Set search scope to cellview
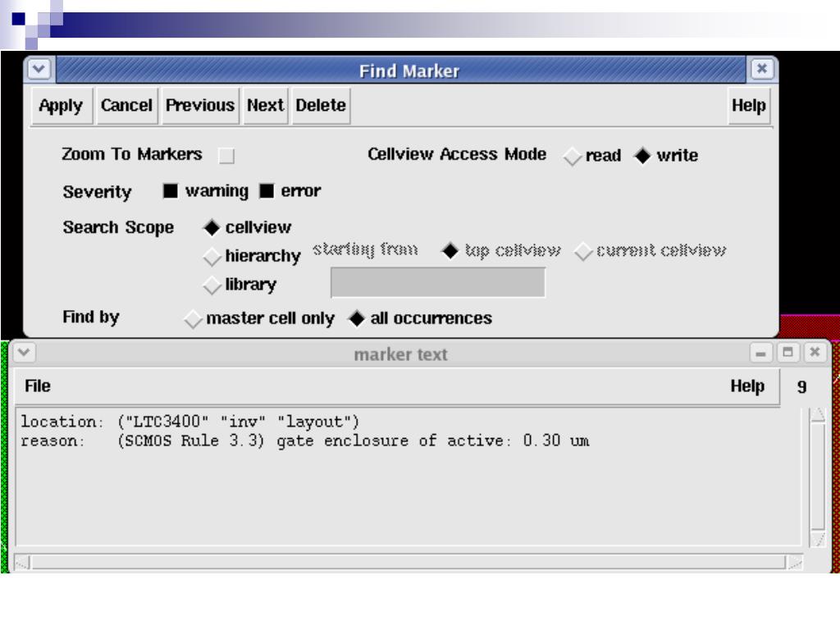This screenshot has height=630, width=840. point(212,228)
